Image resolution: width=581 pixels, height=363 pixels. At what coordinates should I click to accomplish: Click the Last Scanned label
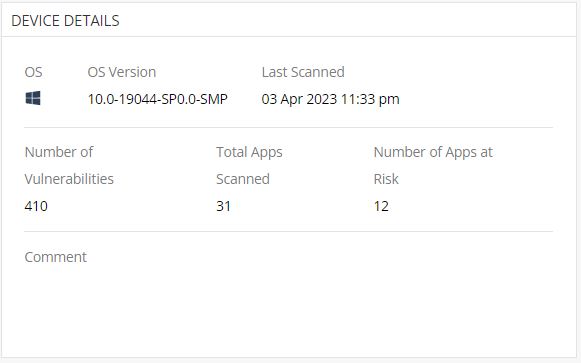pyautogui.click(x=303, y=72)
